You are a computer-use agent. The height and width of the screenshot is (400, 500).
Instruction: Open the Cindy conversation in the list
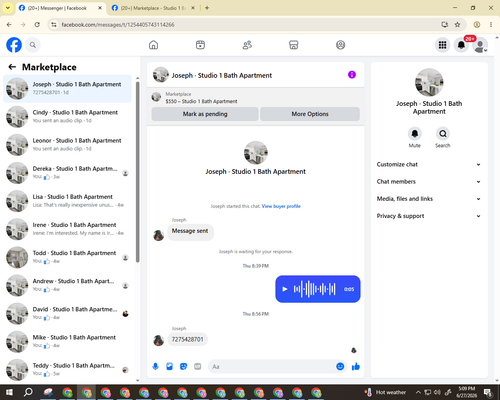[67, 117]
